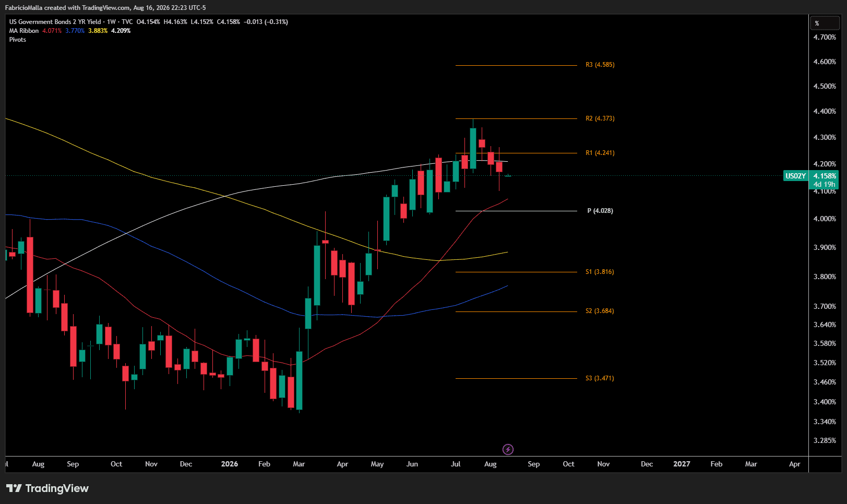
Task: Click the 2026 year label on time axis
Action: click(230, 464)
